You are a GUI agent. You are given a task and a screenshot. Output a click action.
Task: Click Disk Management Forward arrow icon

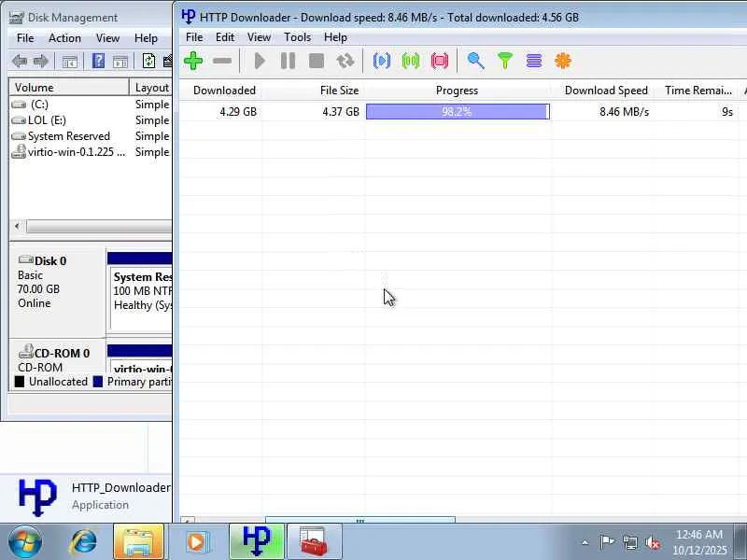click(41, 61)
